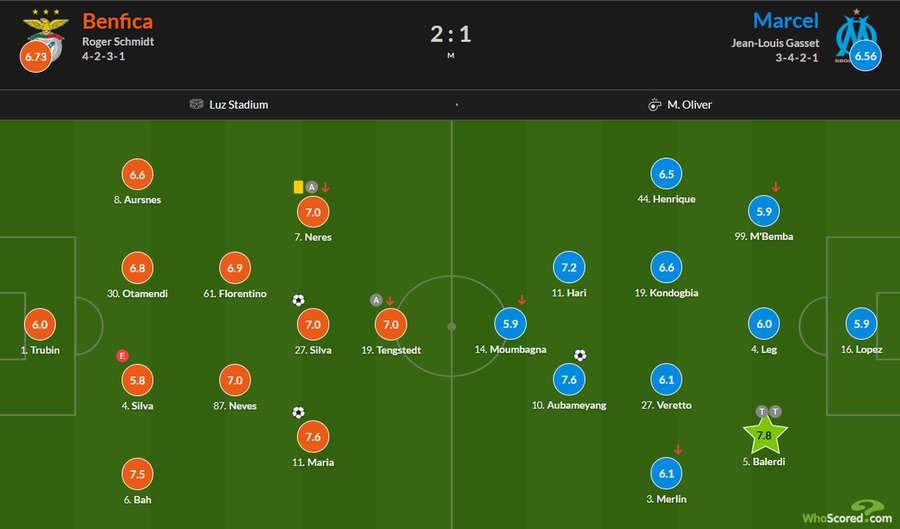Image resolution: width=900 pixels, height=529 pixels.
Task: Click the stadium icon beside Luz Stadium
Action: 196,104
